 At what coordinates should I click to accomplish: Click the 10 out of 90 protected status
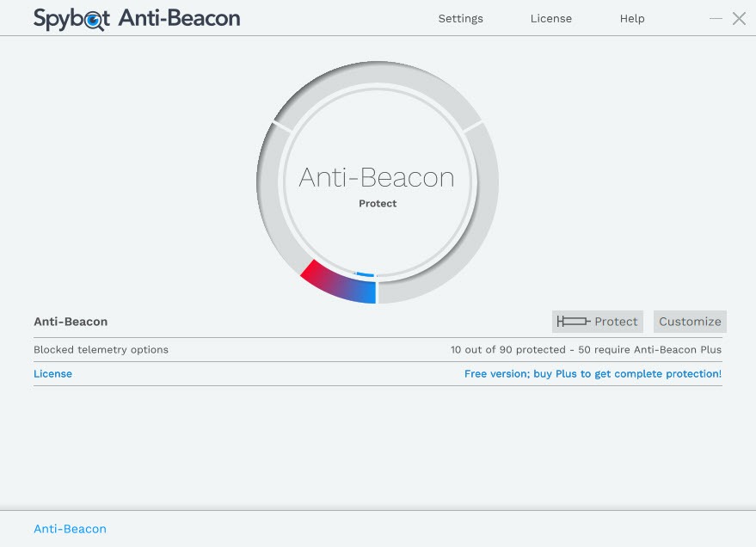[x=586, y=349]
